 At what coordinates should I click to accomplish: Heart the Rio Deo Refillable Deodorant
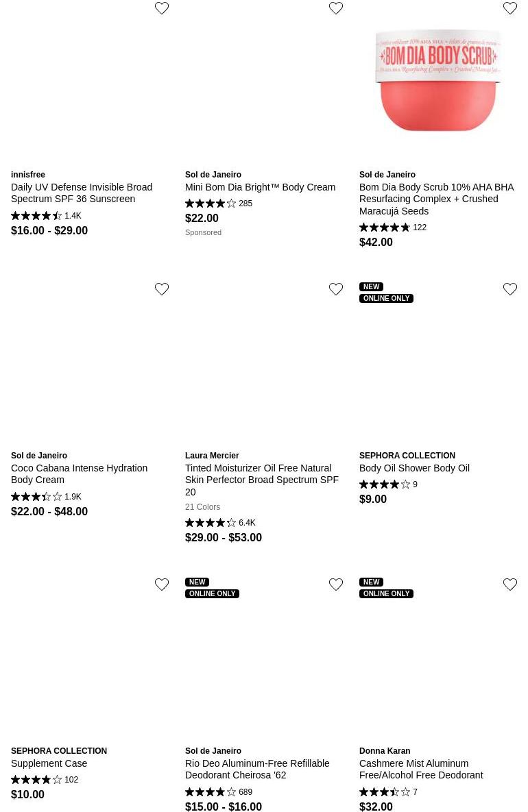pyautogui.click(x=336, y=585)
